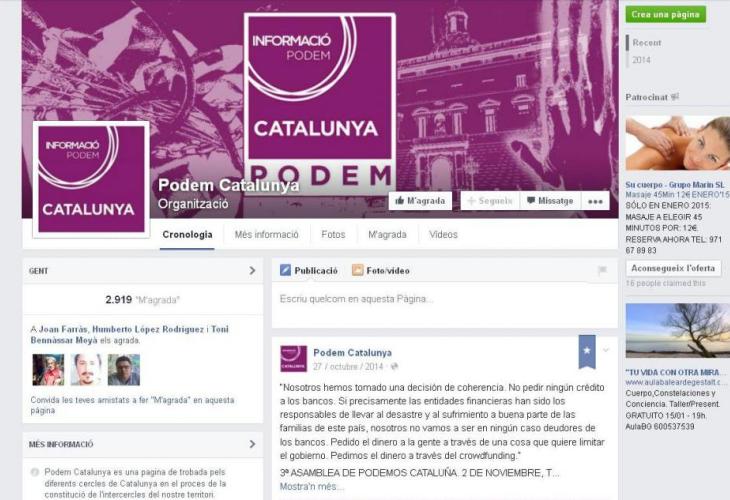730x500 pixels.
Task: Open the post options dropdown arrow
Action: tap(605, 350)
